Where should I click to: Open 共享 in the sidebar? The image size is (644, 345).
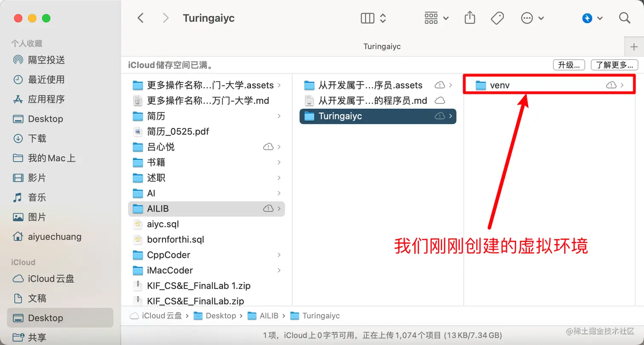tap(60, 337)
